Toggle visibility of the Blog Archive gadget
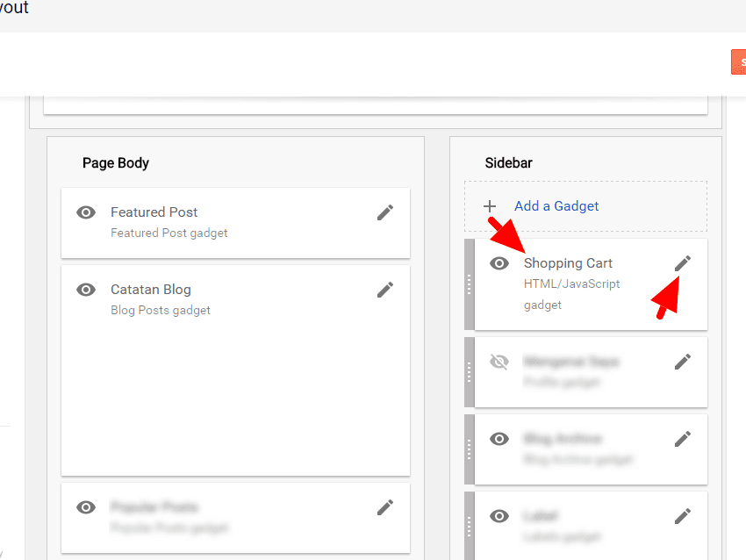Viewport: 746px width, 560px height. [499, 438]
